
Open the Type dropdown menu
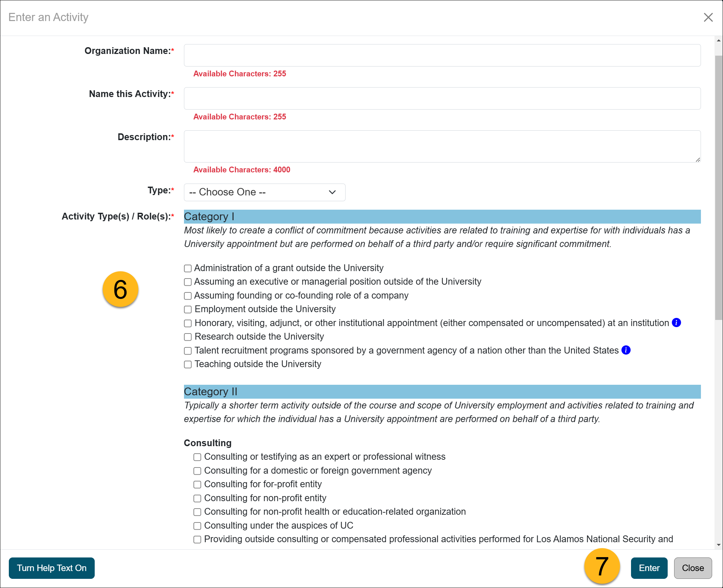tap(264, 192)
